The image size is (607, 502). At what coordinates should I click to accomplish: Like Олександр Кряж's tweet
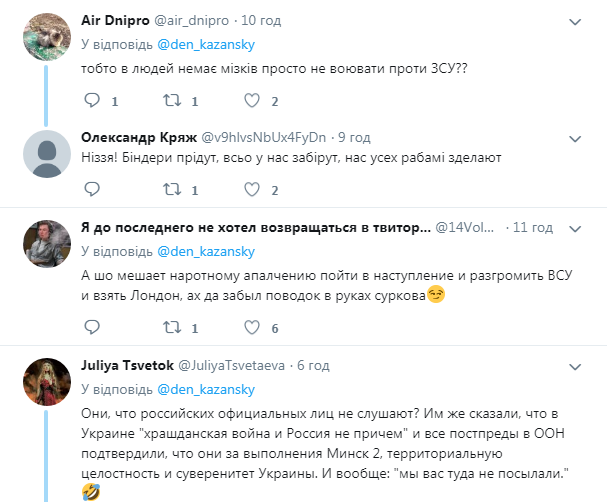coord(252,187)
